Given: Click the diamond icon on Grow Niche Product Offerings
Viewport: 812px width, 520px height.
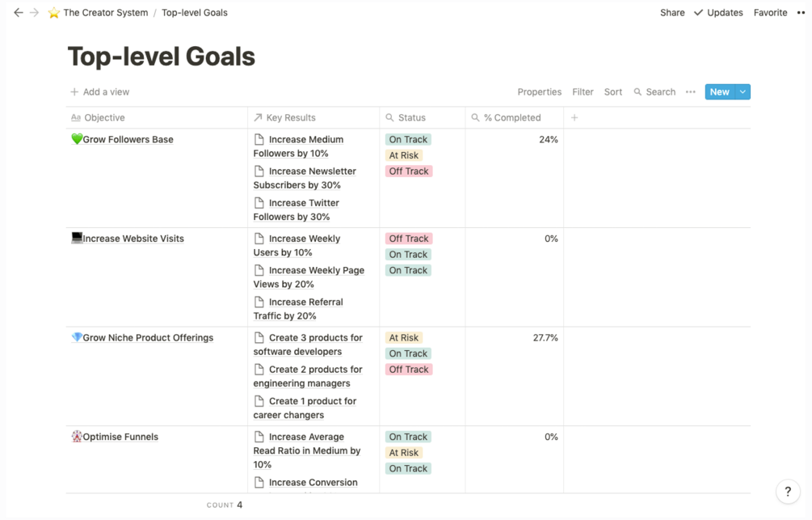Looking at the screenshot, I should [77, 337].
